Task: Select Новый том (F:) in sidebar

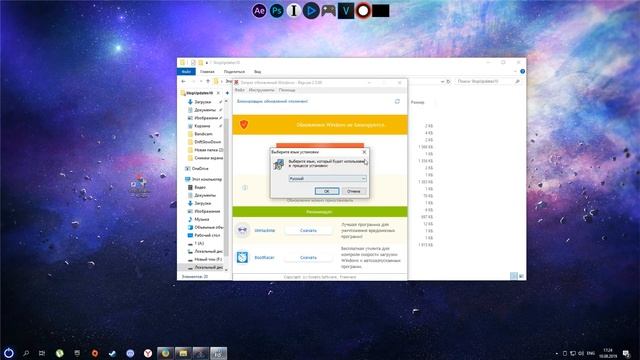Action: 208,259
